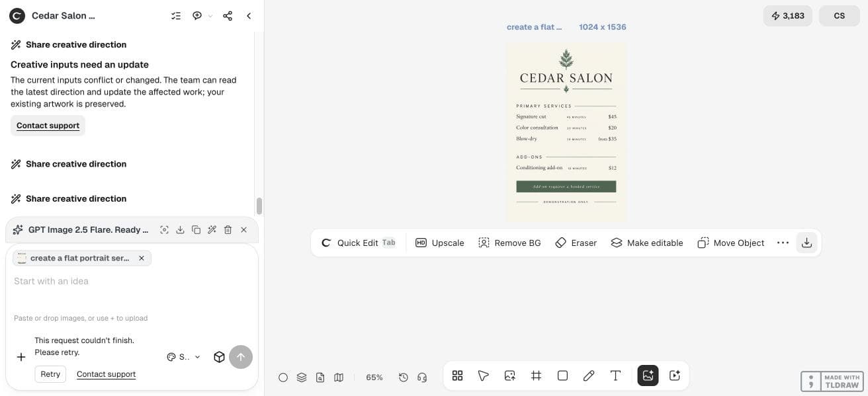
Task: Open the layers stack icon
Action: (x=302, y=377)
